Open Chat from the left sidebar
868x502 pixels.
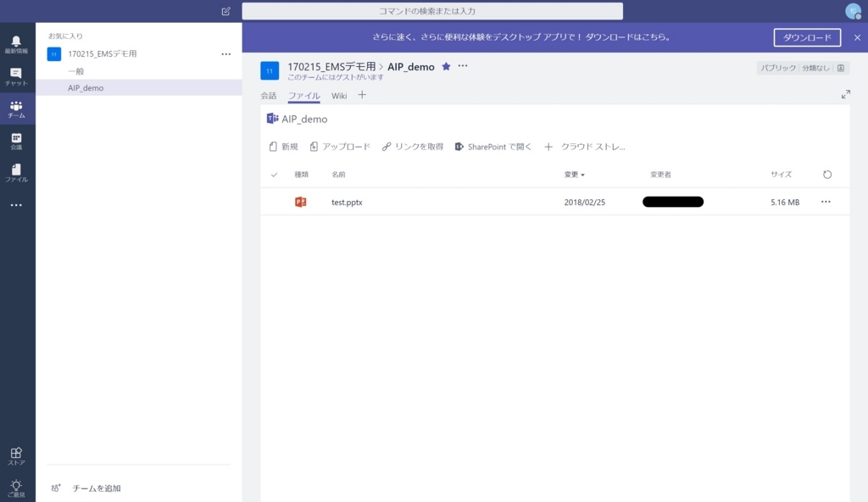click(16, 76)
